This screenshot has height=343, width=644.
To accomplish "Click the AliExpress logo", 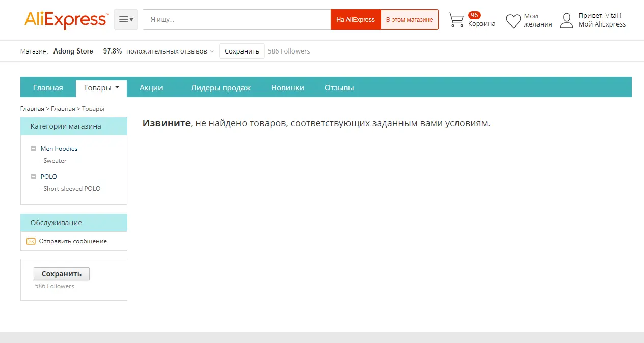I will tap(66, 19).
